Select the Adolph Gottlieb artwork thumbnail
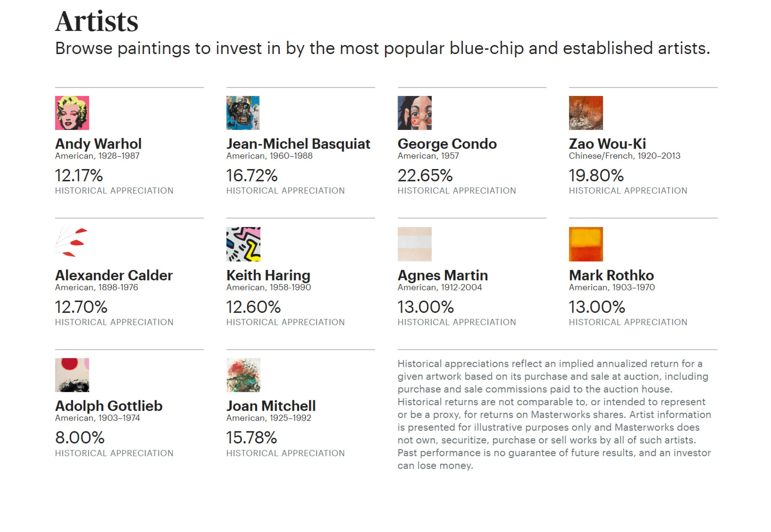 (72, 375)
